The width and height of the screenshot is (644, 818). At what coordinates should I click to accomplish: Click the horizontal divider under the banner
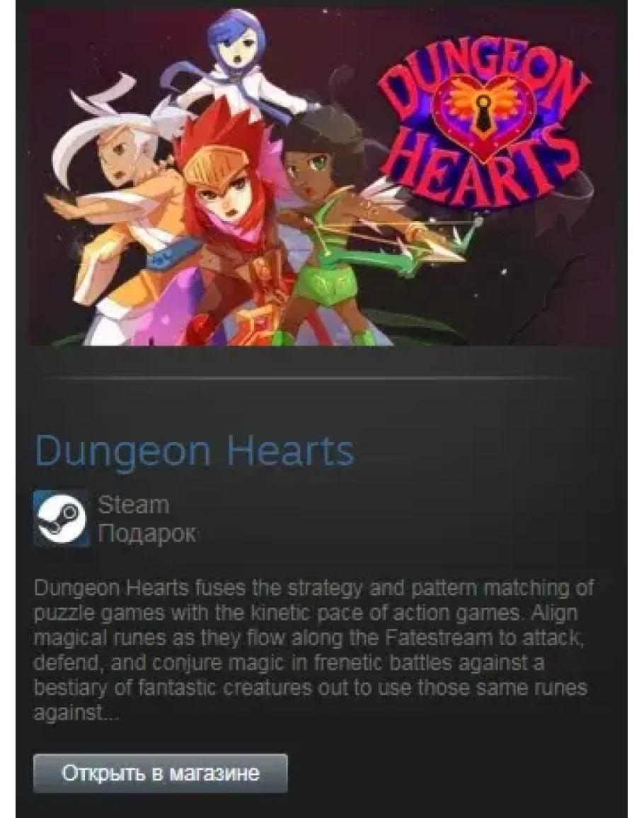point(308,377)
